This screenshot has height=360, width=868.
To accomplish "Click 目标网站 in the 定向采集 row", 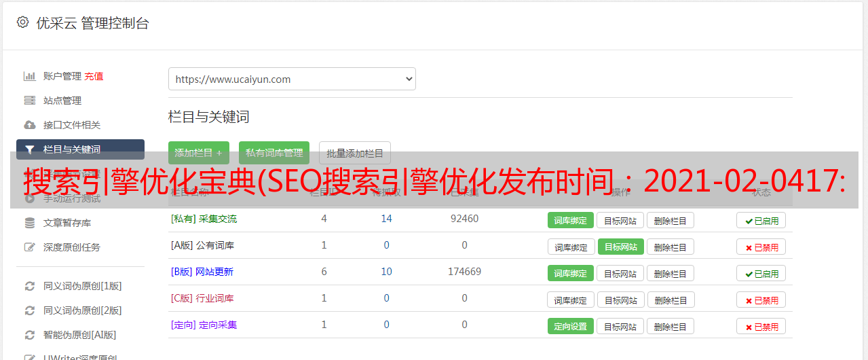I will (x=620, y=326).
